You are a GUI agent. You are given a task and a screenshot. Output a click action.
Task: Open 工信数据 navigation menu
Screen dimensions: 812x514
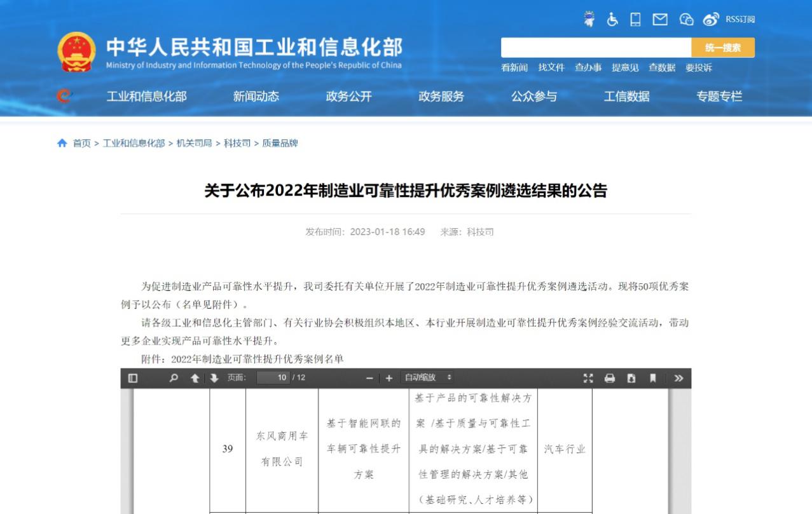626,97
